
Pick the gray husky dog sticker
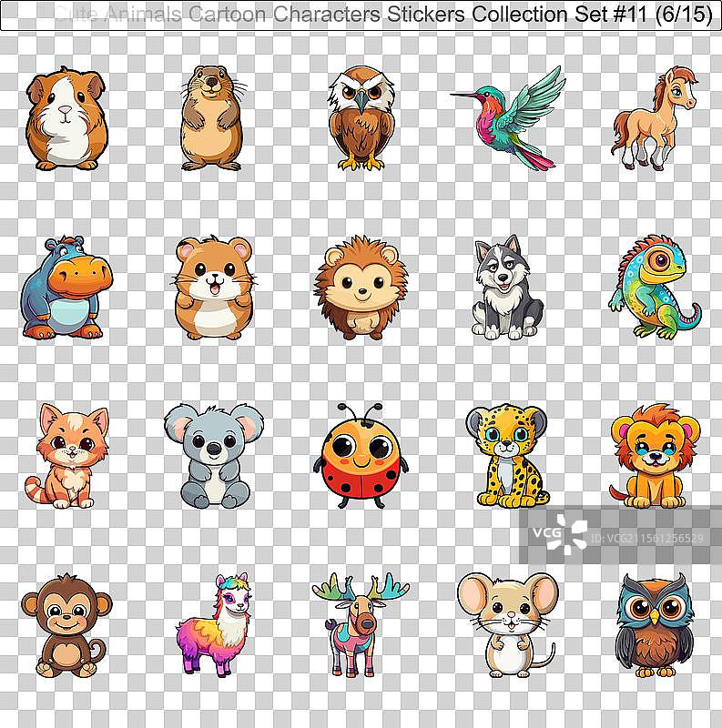506,288
